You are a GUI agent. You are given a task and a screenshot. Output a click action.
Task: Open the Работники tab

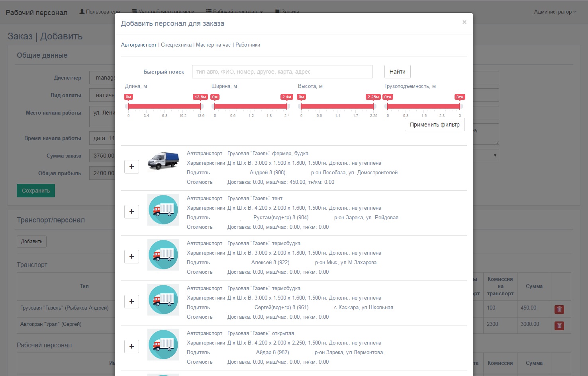[x=248, y=45]
